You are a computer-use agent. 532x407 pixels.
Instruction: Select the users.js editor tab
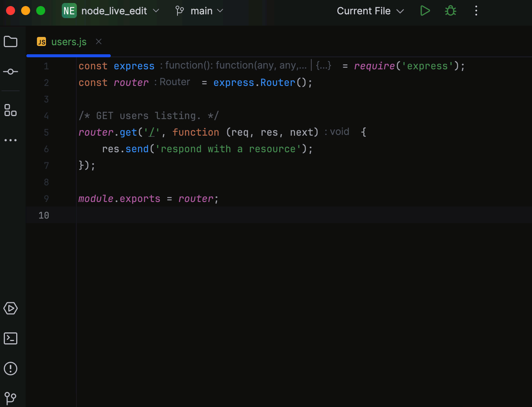(69, 41)
